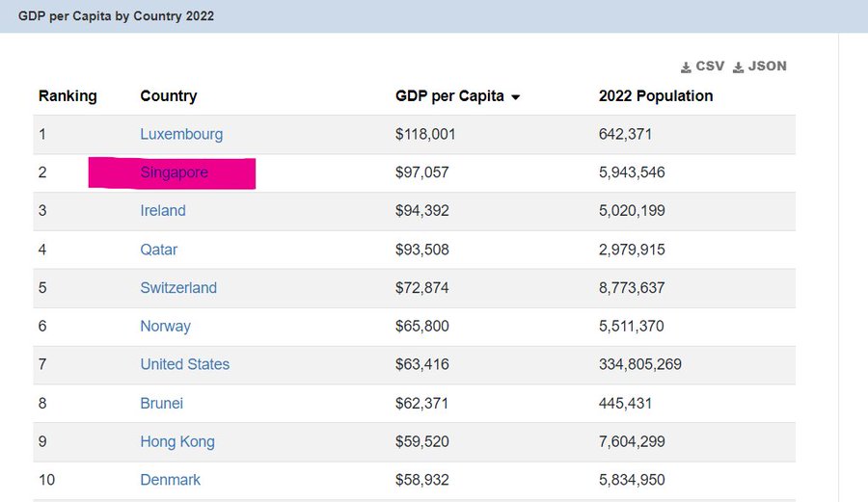The width and height of the screenshot is (868, 502).
Task: Select the population value 2,979,915
Action: click(x=632, y=250)
